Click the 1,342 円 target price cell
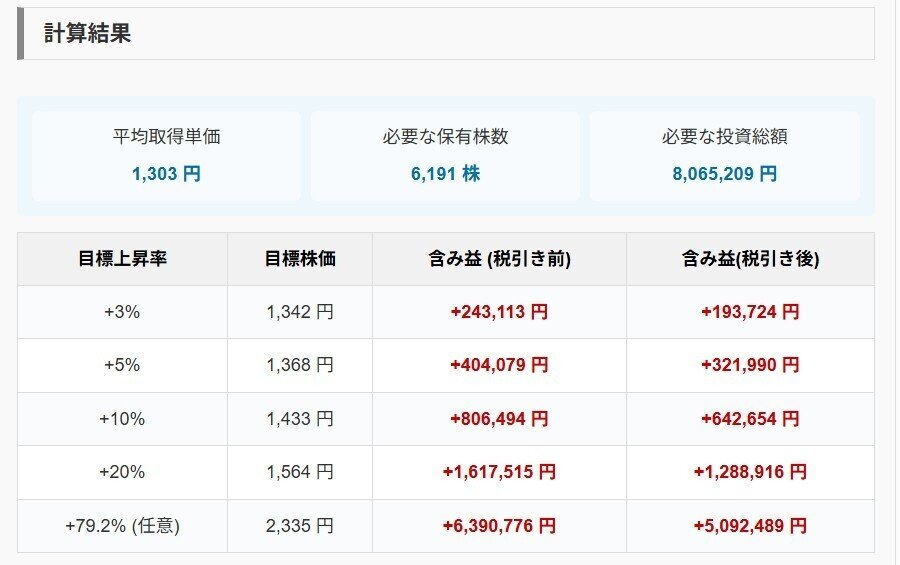The height and width of the screenshot is (565, 900). [300, 312]
